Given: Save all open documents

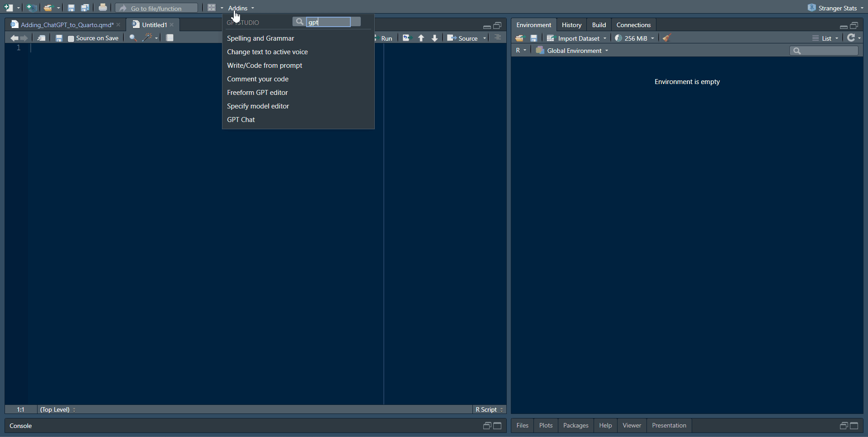Looking at the screenshot, I should [85, 8].
